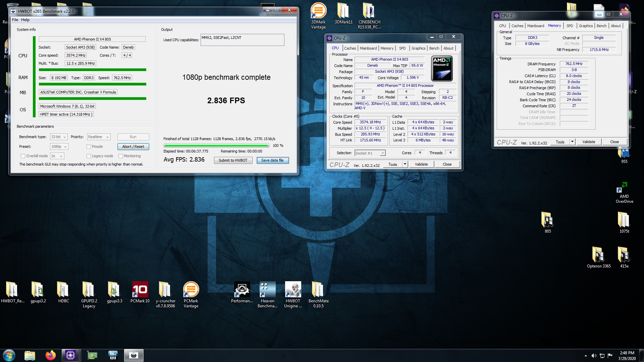Toggle the Overkill mode checkbox
The width and height of the screenshot is (644, 362).
23,156
